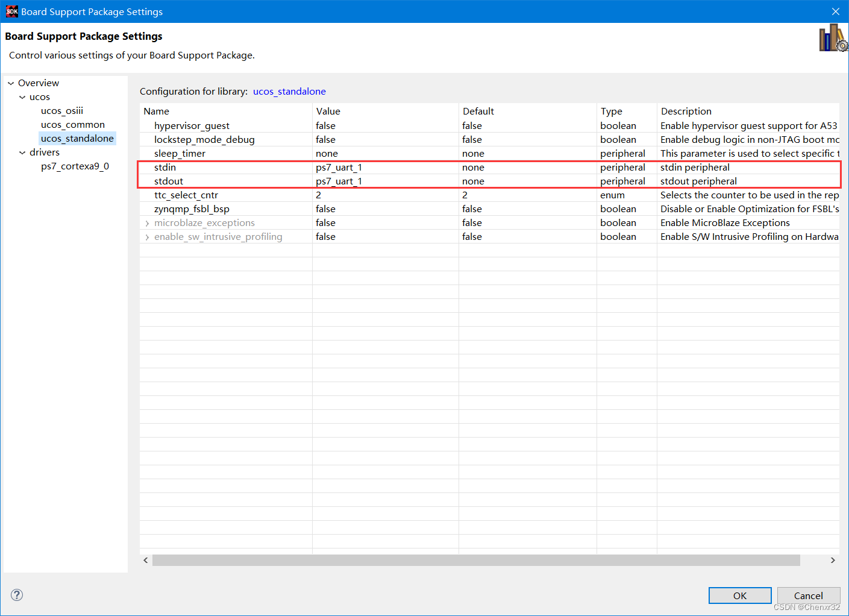Select the zynqmp_fsbl_bsp name cell
The image size is (849, 616).
click(x=226, y=209)
